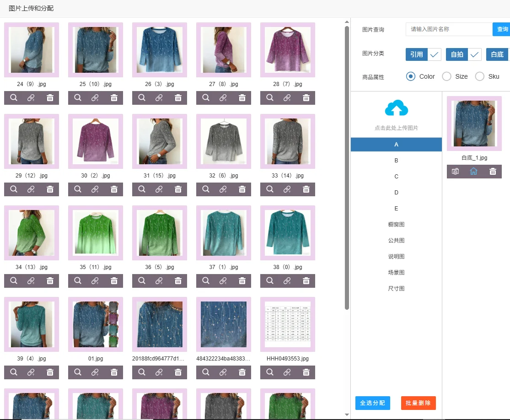Click magnifier icon under 24（9）.jpg
The image size is (510, 420).
(14, 98)
